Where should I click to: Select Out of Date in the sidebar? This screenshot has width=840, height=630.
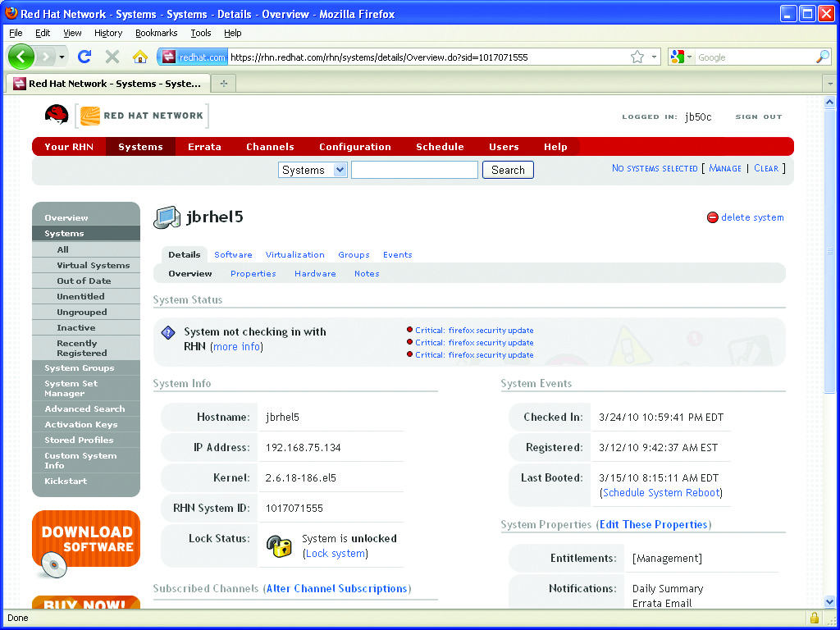(84, 281)
